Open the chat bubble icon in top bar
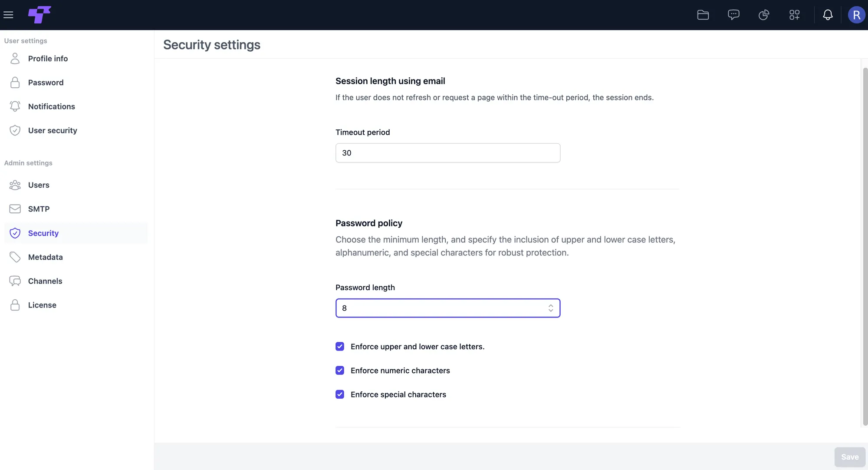 733,15
